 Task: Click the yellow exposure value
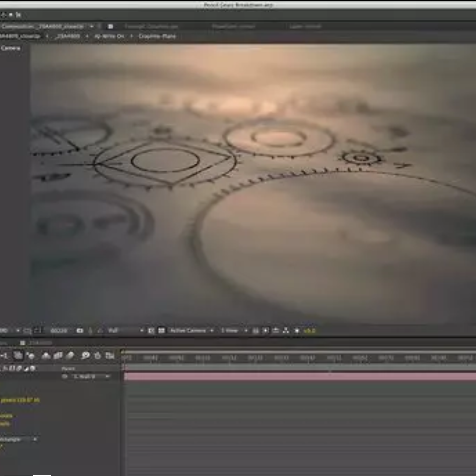309,331
